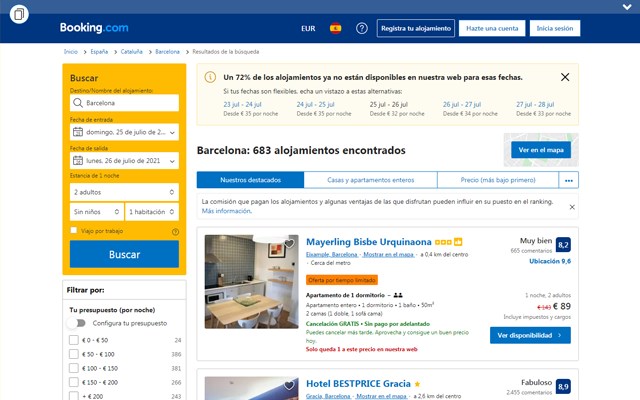This screenshot has height=400, width=640.
Task: Open the Booking.com home logo
Action: (x=94, y=28)
